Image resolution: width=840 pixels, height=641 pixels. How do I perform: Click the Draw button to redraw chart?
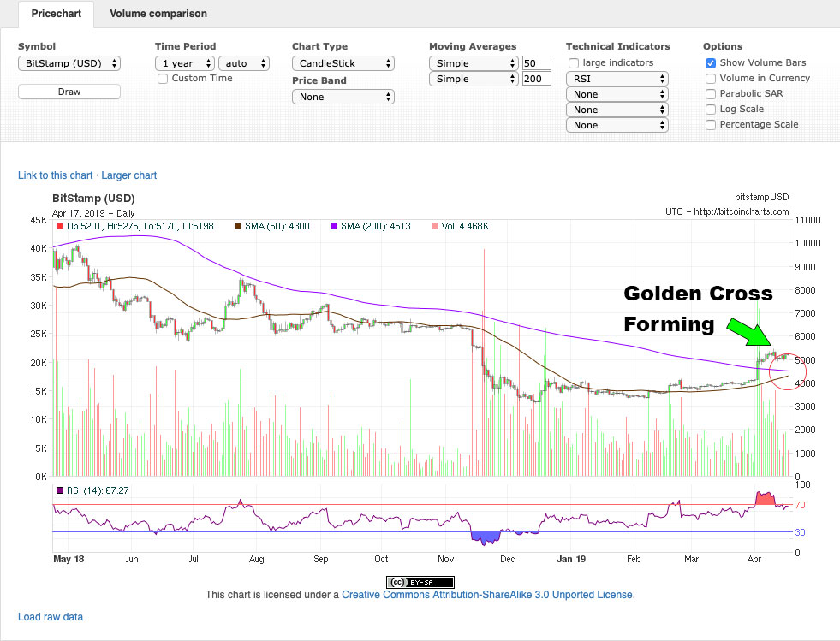pos(69,91)
